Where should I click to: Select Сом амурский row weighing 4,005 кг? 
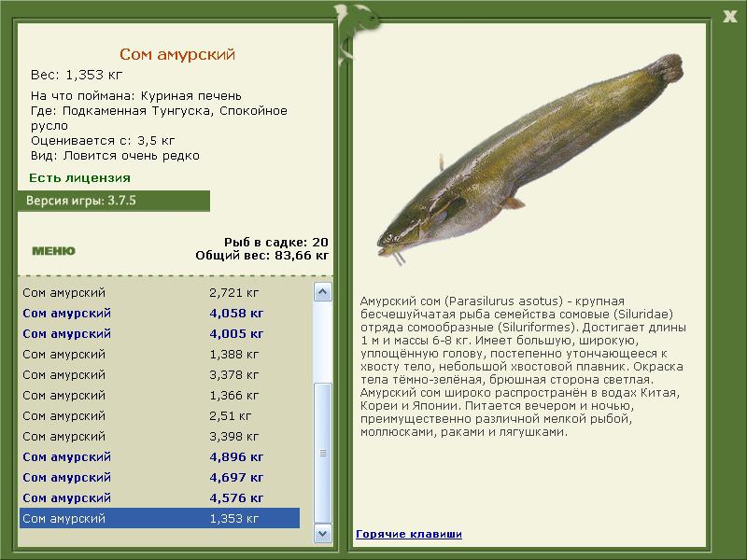pos(160,334)
